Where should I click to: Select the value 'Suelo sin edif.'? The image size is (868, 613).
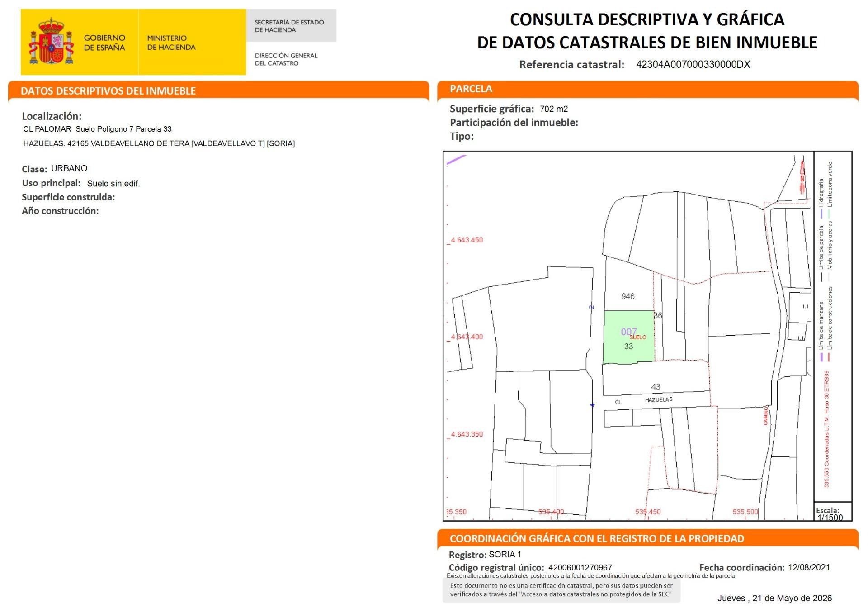click(x=113, y=183)
